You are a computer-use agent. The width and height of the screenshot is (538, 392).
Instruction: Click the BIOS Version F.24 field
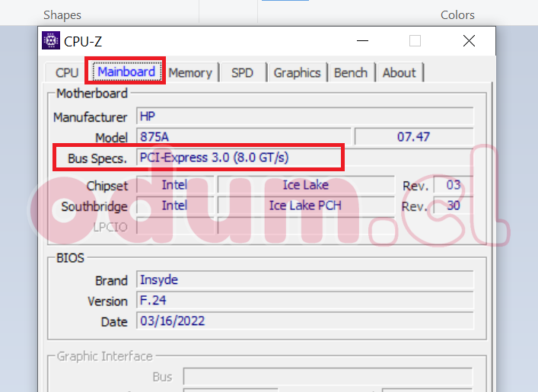pyautogui.click(x=304, y=301)
